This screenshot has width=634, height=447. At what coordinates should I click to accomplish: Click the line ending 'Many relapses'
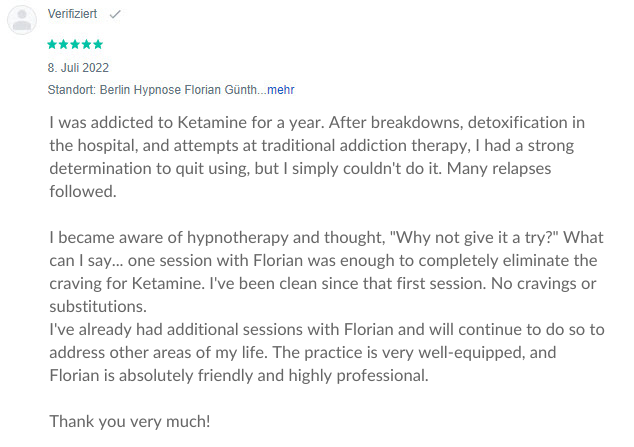tap(300, 169)
